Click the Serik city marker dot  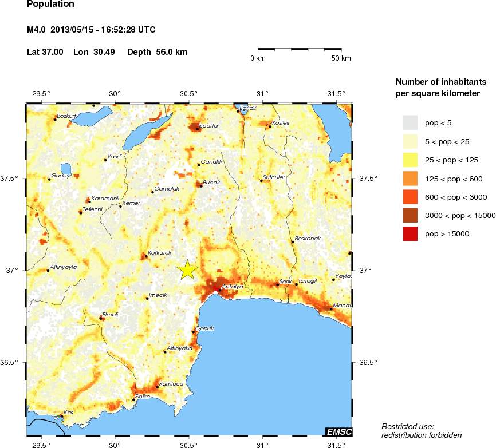click(x=278, y=284)
